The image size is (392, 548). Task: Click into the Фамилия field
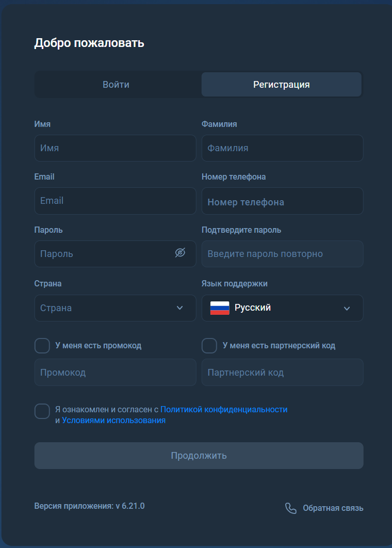[282, 148]
